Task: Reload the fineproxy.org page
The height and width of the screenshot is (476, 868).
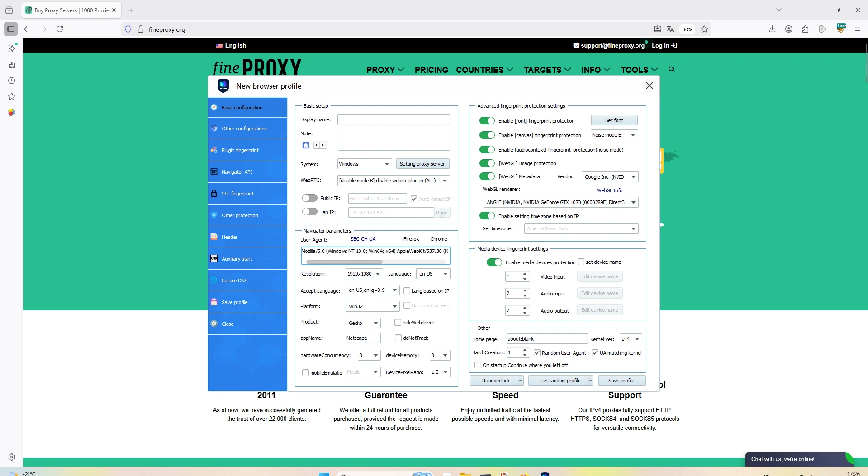Action: click(60, 29)
